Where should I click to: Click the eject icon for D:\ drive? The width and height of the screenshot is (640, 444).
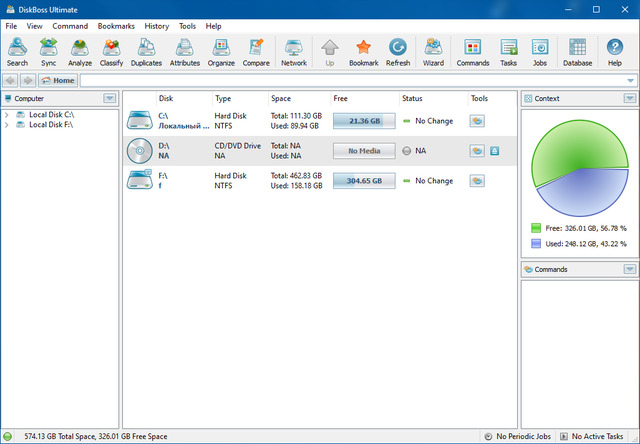494,151
